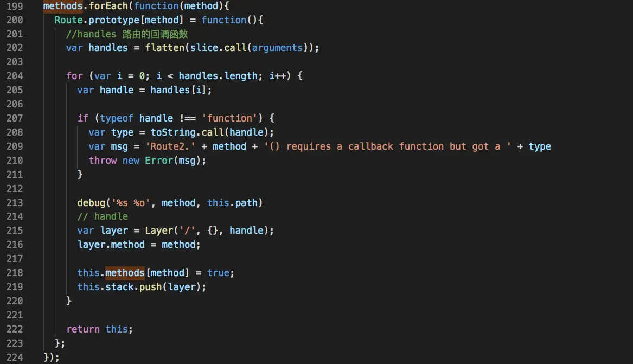Viewport: 633px width, 364px height.
Task: Click 'Error' constructor on line 210
Action: [159, 161]
